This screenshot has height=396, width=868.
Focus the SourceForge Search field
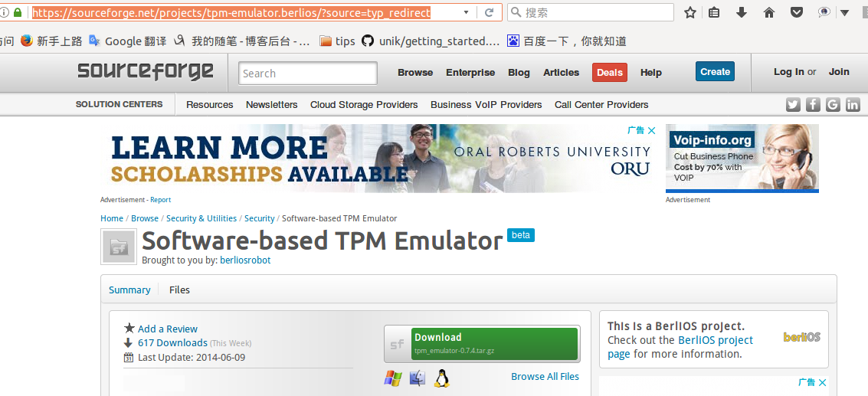(x=308, y=73)
